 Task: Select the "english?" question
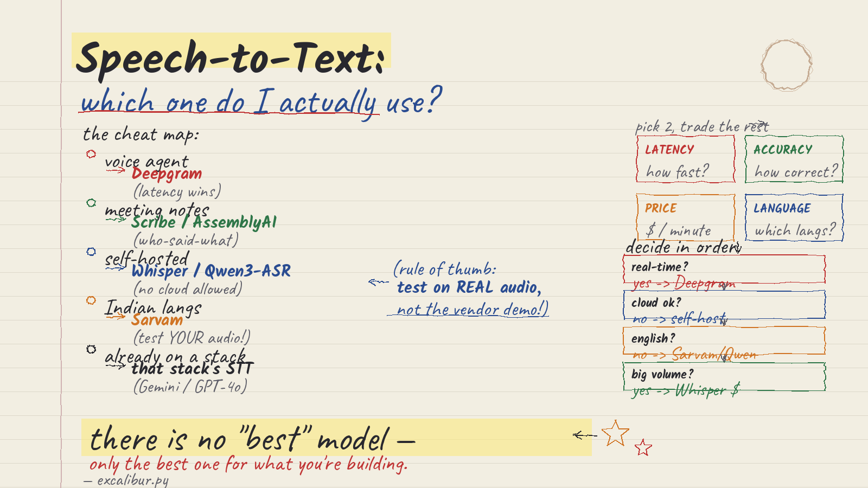(653, 338)
